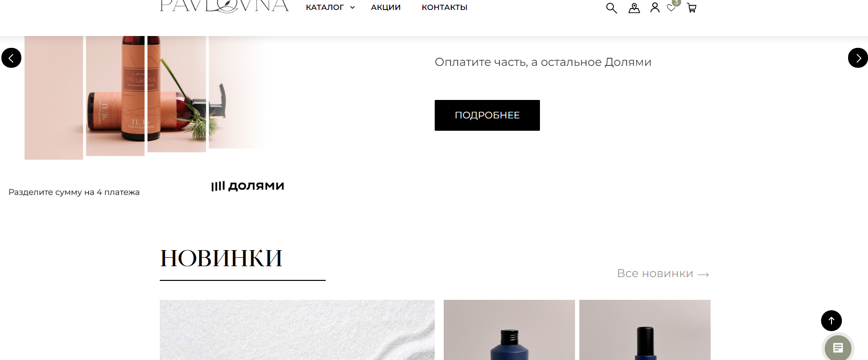868x360 pixels.
Task: Open the Каталог menu item
Action: tap(325, 8)
